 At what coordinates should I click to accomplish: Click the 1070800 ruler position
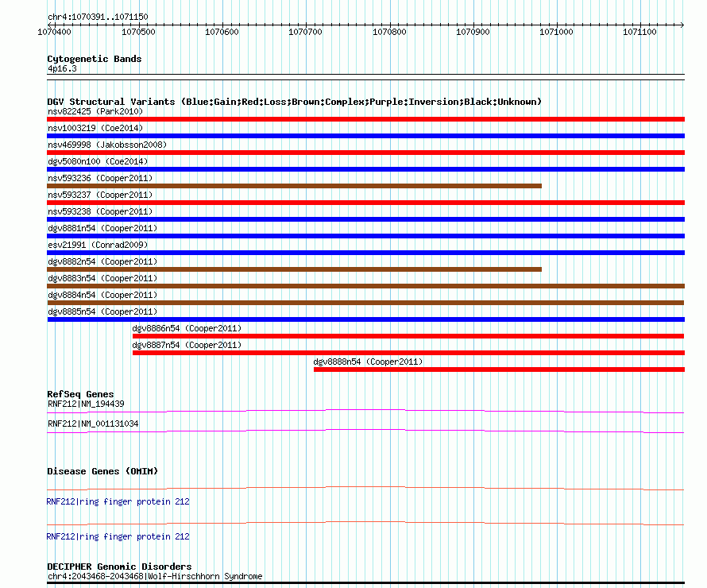tap(389, 32)
